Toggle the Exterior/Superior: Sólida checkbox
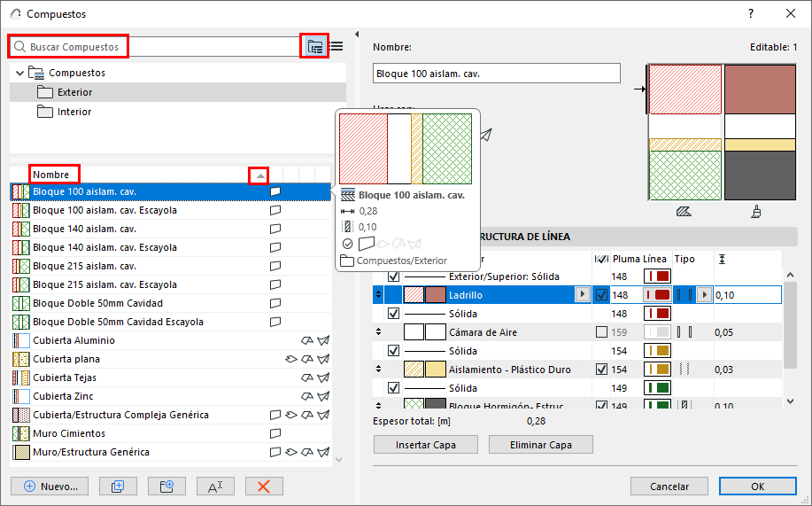 pos(393,276)
